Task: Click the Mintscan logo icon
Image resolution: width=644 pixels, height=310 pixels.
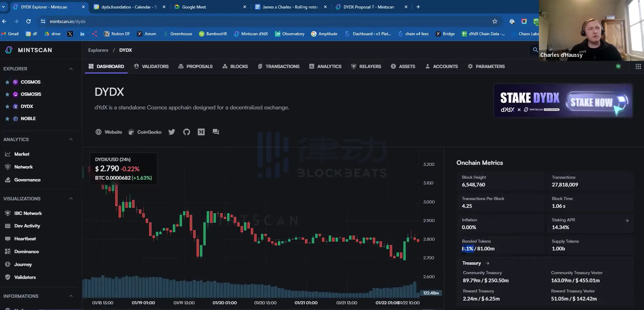Action: [9, 50]
